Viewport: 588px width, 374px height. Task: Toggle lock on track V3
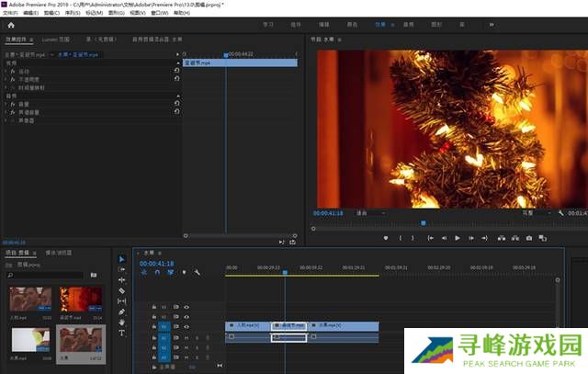point(154,307)
